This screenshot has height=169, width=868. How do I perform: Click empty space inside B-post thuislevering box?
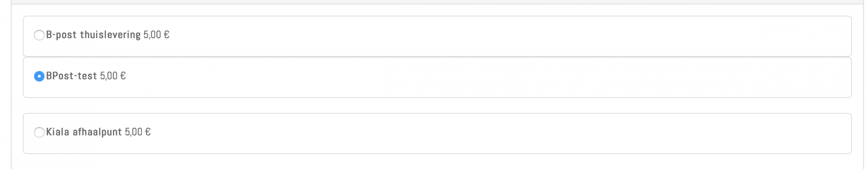pyautogui.click(x=477, y=36)
